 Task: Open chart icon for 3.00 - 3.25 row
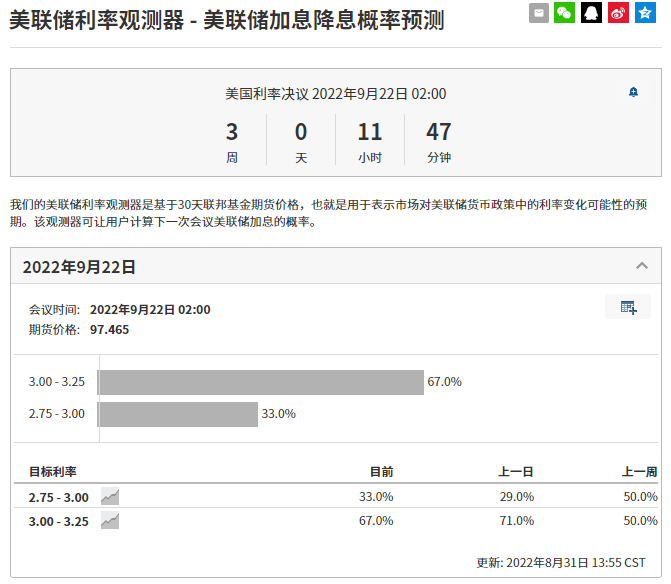pyautogui.click(x=110, y=521)
